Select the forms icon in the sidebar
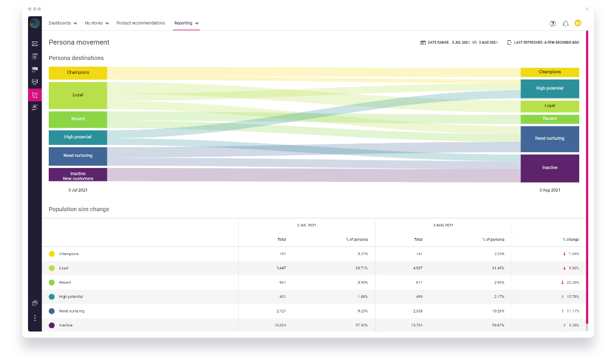Image resolution: width=605 pixels, height=364 pixels. (x=35, y=56)
